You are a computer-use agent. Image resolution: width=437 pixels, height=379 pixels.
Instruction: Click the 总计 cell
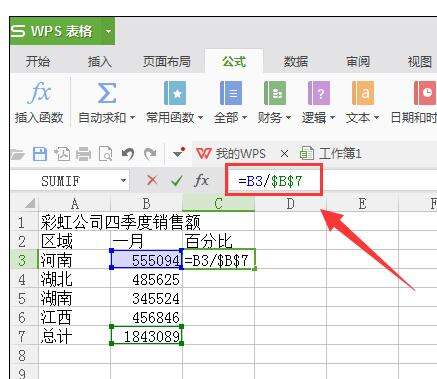(x=75, y=336)
